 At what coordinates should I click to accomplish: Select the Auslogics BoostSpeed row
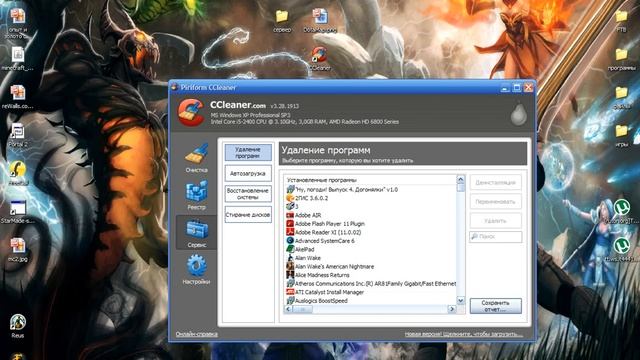[x=370, y=301]
